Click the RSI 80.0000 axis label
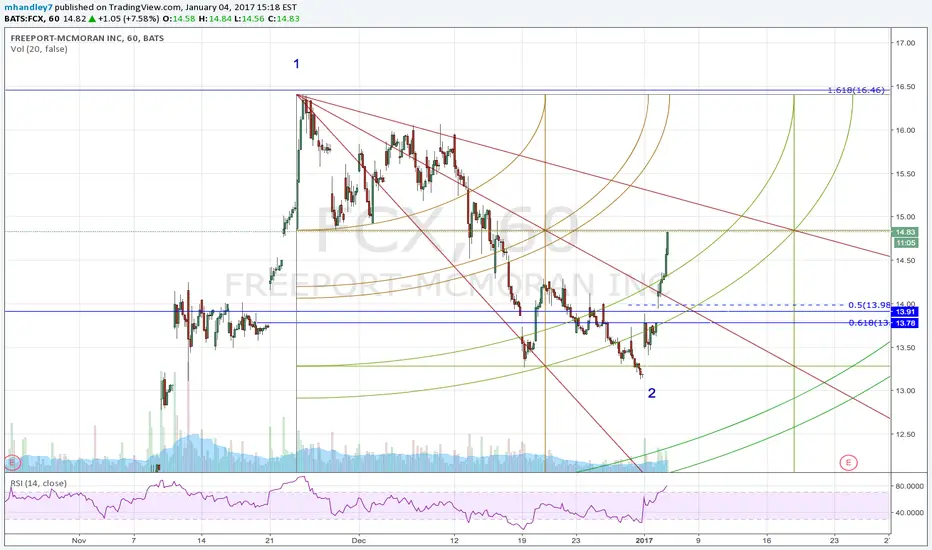 point(909,486)
